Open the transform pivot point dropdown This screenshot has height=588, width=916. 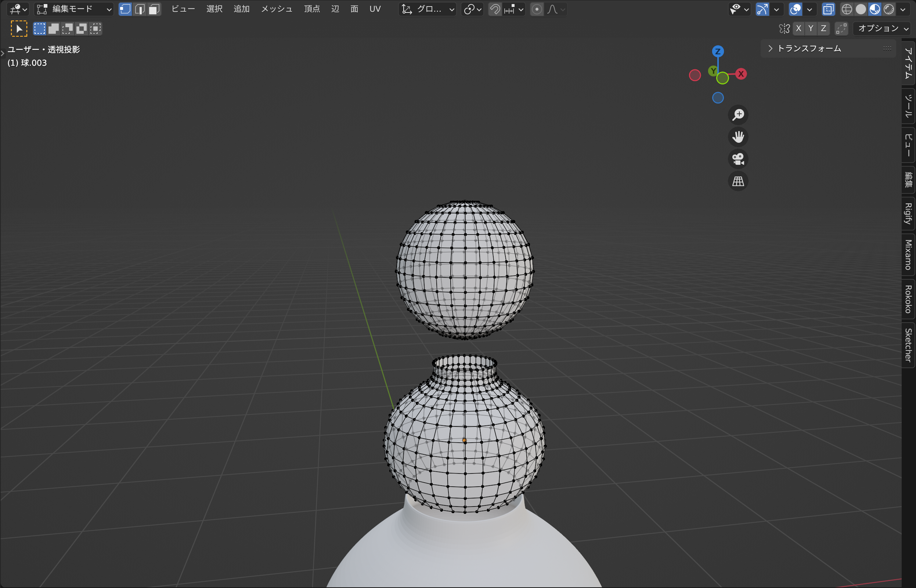click(x=472, y=9)
